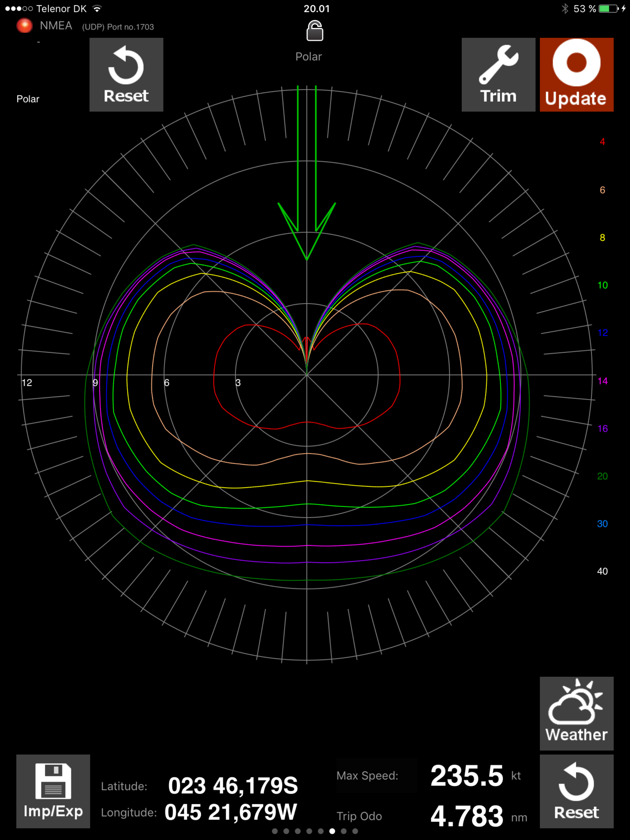Toggle the unlocked padlock icon
The width and height of the screenshot is (630, 840).
[315, 31]
